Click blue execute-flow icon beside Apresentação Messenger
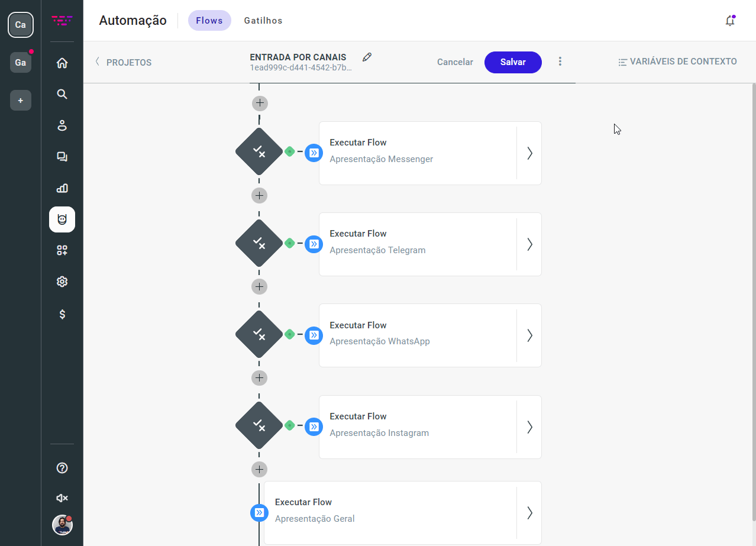This screenshot has width=756, height=546. click(x=314, y=153)
